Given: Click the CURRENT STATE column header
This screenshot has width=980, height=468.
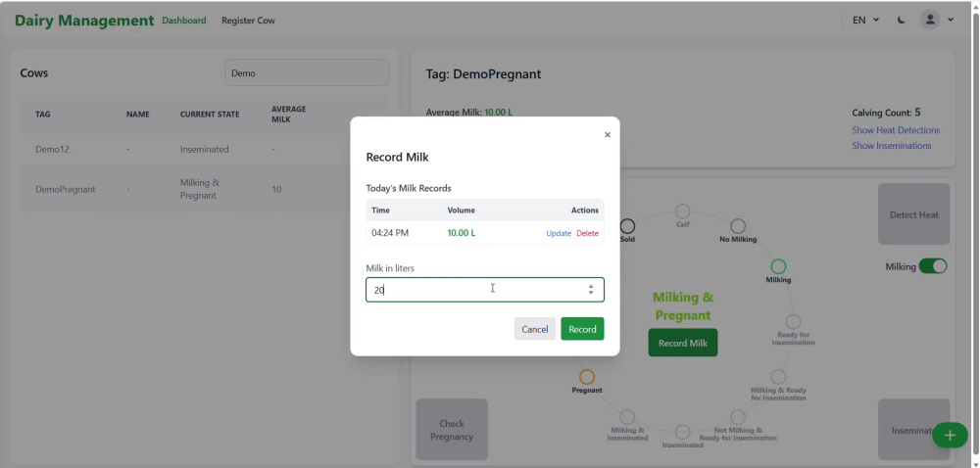Looking at the screenshot, I should [x=210, y=115].
